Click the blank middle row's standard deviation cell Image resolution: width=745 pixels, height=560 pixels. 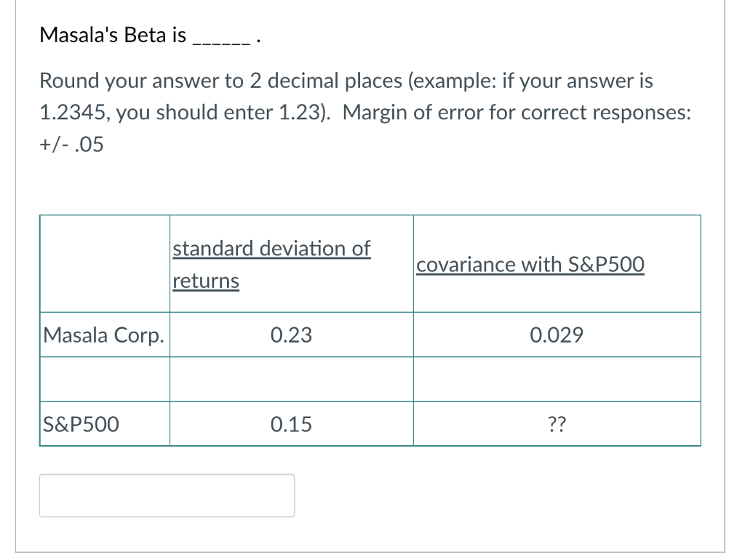tap(292, 379)
